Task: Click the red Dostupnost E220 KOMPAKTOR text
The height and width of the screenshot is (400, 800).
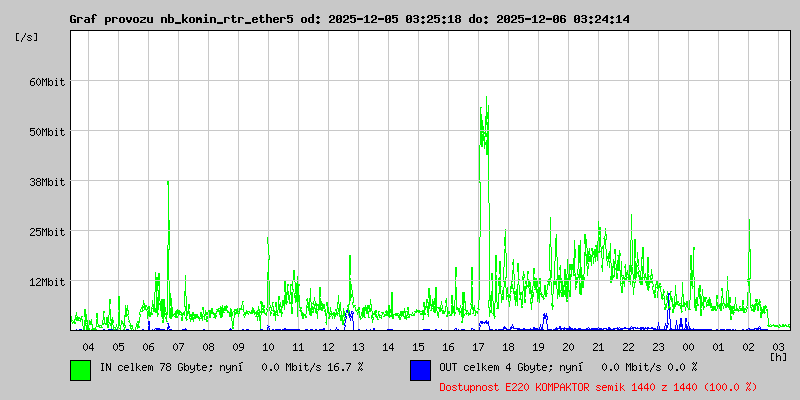Action: 598,387
